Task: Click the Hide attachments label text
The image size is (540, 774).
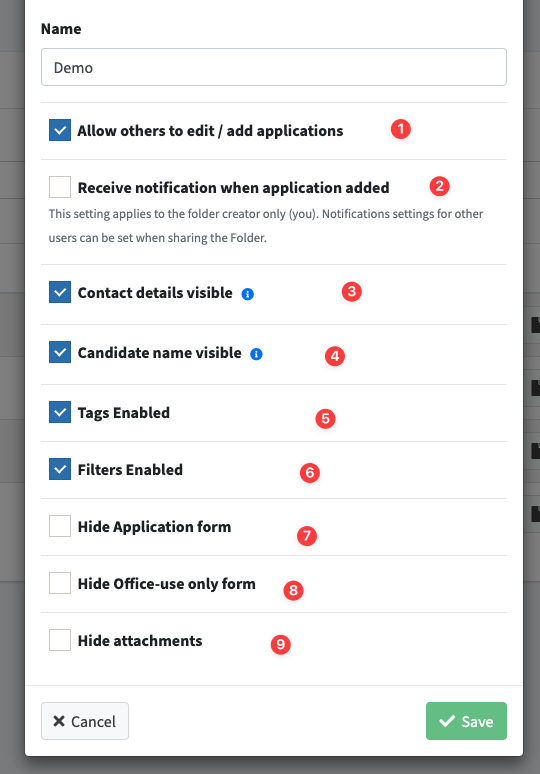Action: pos(140,641)
